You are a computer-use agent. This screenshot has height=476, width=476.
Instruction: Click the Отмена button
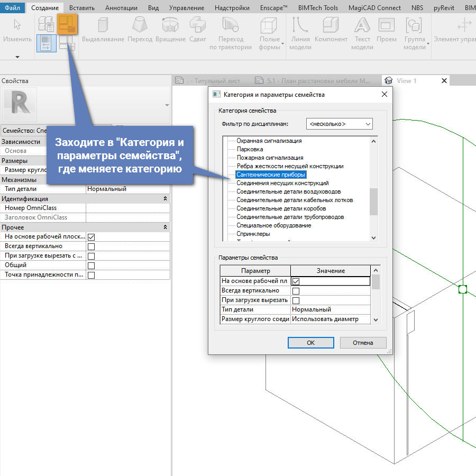click(363, 343)
